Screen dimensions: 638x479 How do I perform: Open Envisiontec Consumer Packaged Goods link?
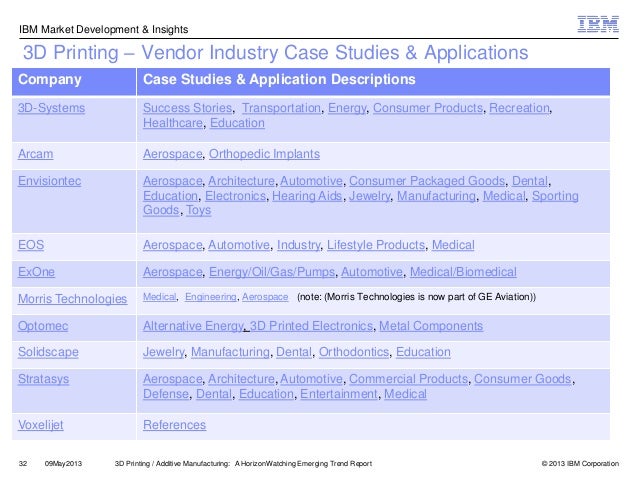[x=427, y=181]
